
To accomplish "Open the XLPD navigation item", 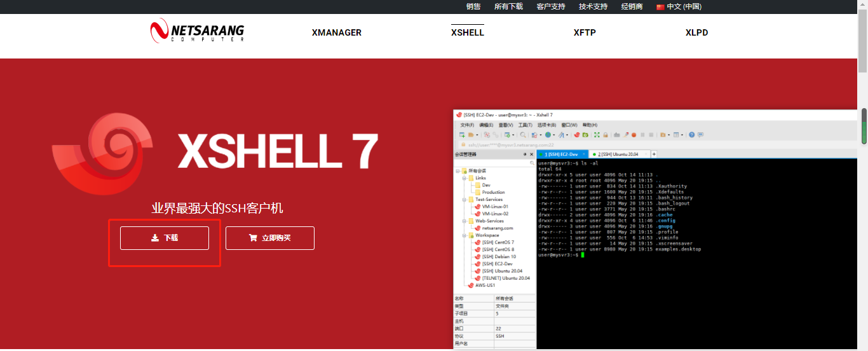I will pyautogui.click(x=696, y=32).
